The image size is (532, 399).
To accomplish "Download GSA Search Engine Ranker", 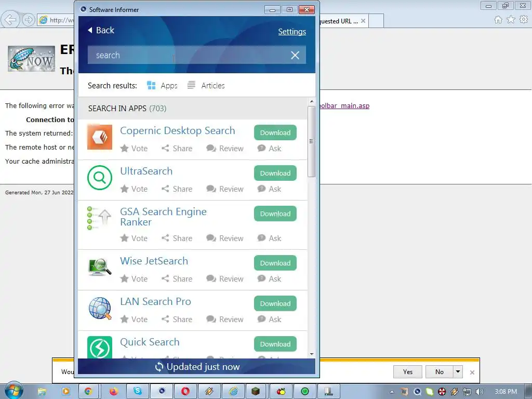I will tap(275, 214).
